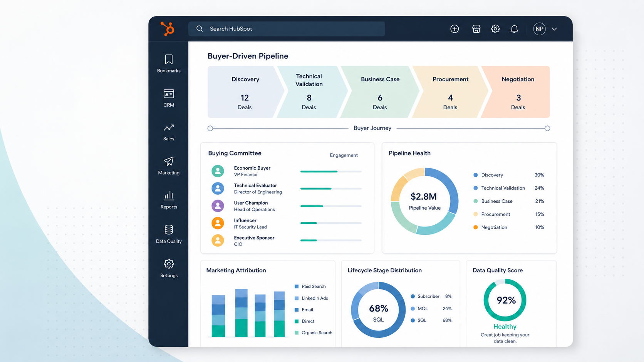Click the User Champion engagement bar
Viewport: 644px width, 362px height.
pyautogui.click(x=331, y=206)
